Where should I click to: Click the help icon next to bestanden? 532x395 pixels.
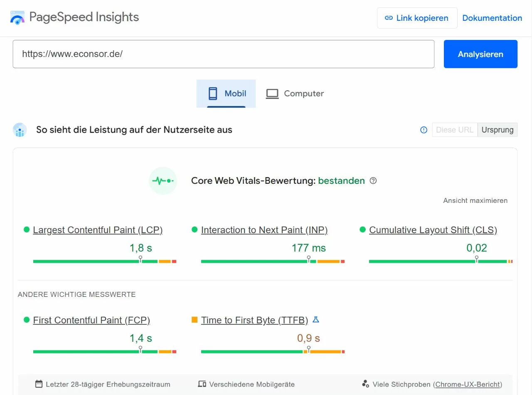tap(373, 180)
